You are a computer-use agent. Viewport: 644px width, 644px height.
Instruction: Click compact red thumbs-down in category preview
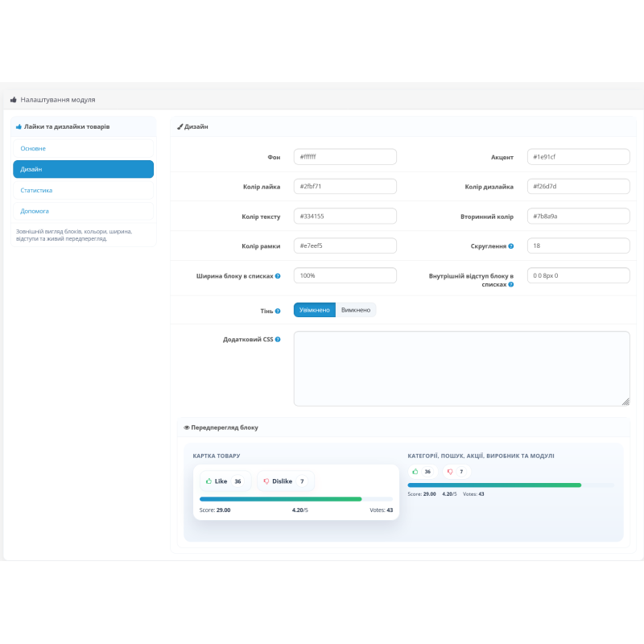pyautogui.click(x=450, y=472)
